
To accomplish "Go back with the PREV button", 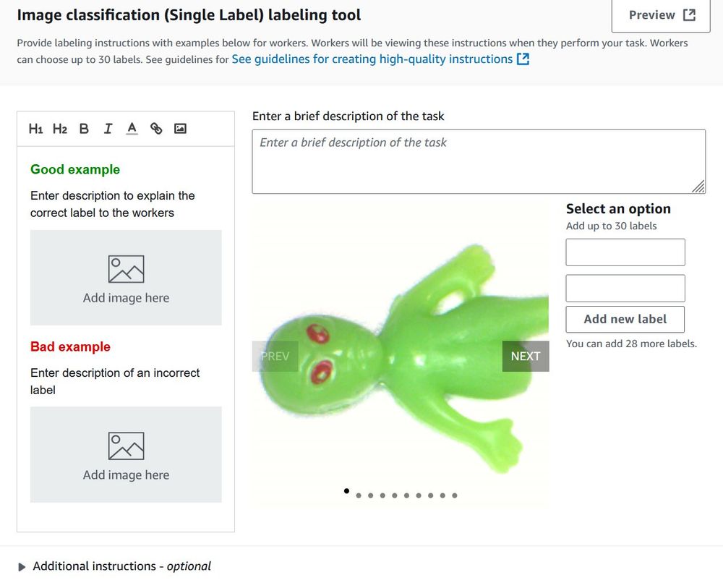I will pos(275,356).
